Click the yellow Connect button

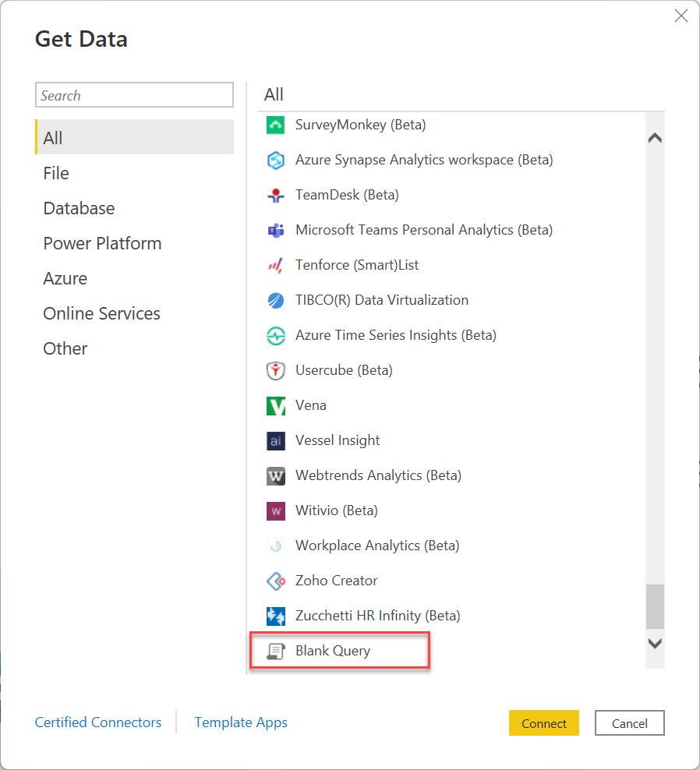coord(544,723)
